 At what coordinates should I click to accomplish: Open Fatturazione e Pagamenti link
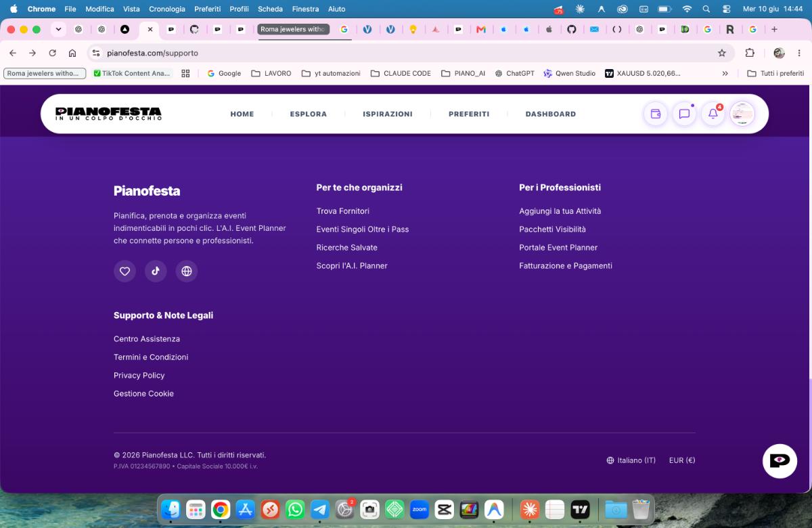[x=566, y=266]
